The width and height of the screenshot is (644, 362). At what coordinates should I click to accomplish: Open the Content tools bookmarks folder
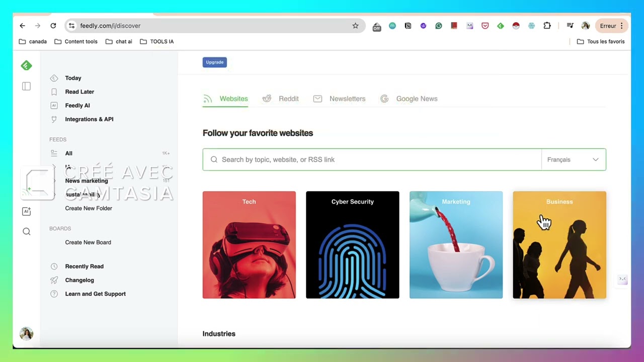tap(76, 41)
